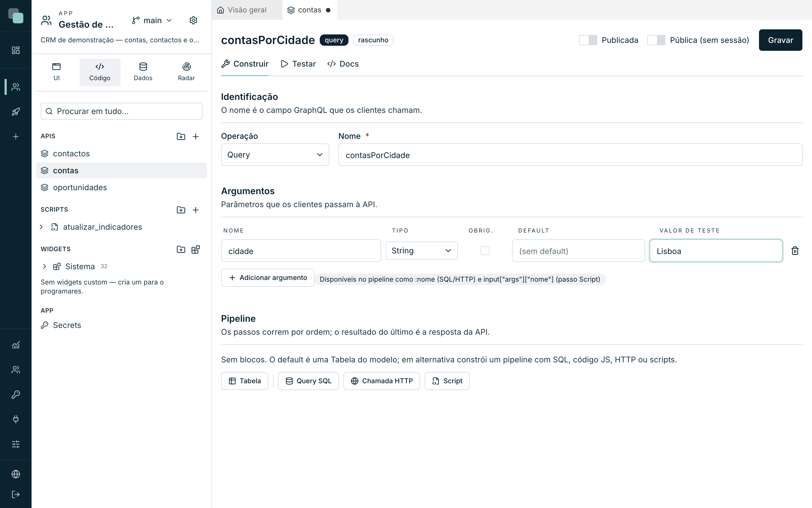Viewport: 812px width, 508px height.
Task: Click the argument name field cidade
Action: (301, 251)
